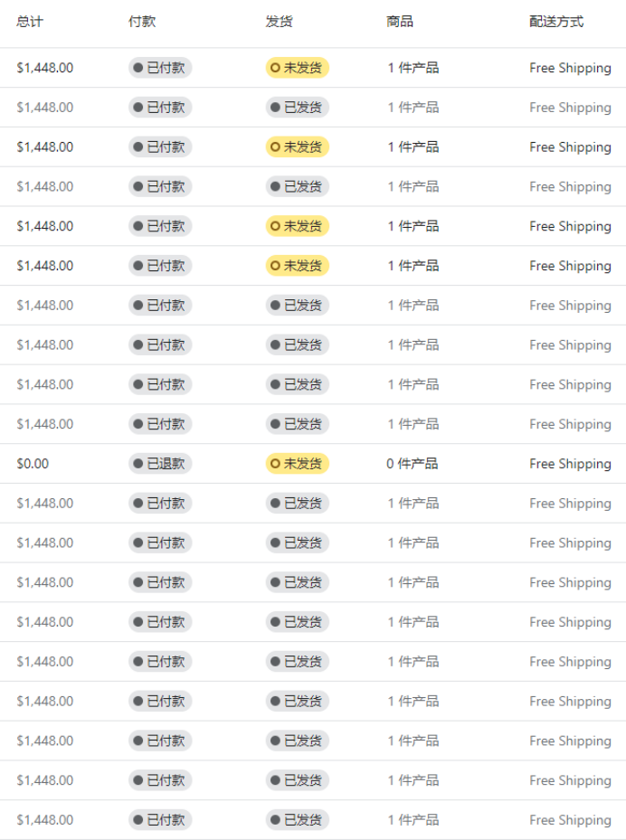Click 未发货 badge in the refunded order row
Image resolution: width=626 pixels, height=840 pixels.
click(x=298, y=463)
